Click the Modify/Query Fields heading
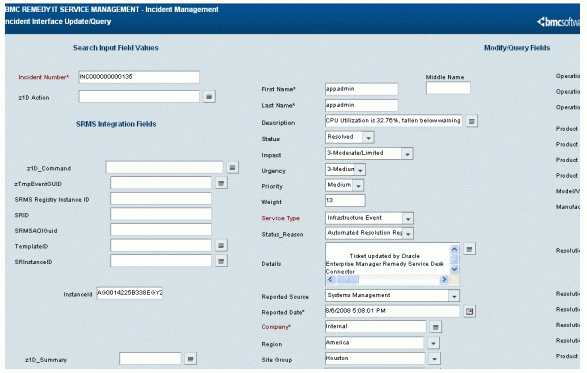 pos(517,48)
